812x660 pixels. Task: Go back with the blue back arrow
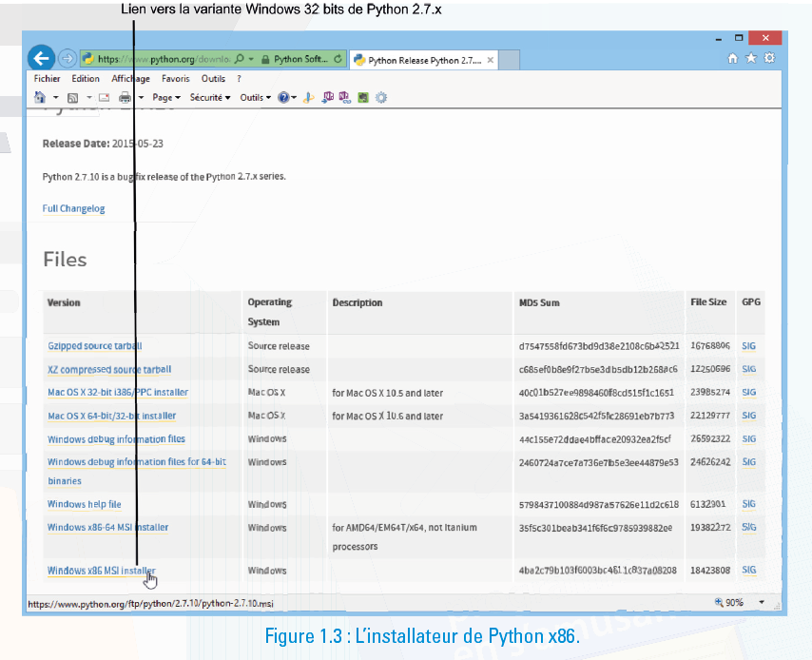pos(42,58)
